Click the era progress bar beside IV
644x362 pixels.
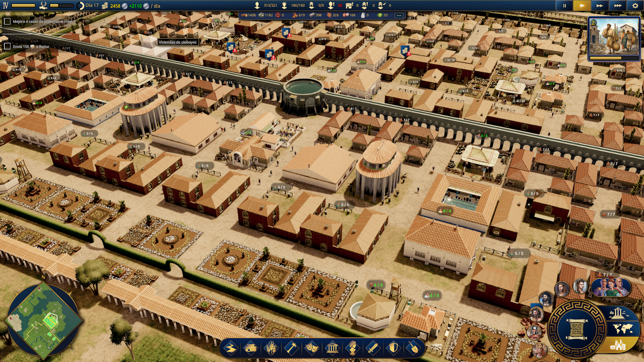click(x=23, y=6)
